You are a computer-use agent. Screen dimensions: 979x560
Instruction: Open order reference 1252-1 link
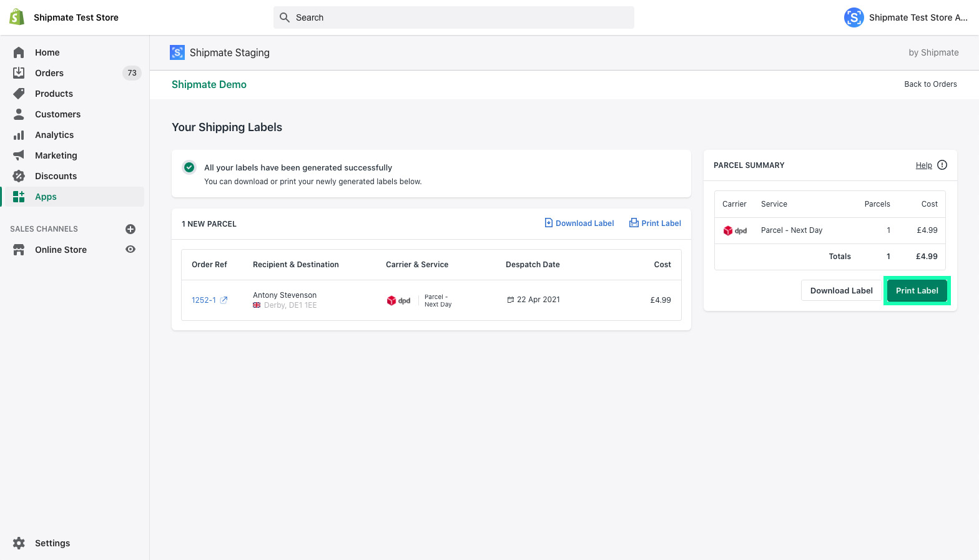click(204, 300)
